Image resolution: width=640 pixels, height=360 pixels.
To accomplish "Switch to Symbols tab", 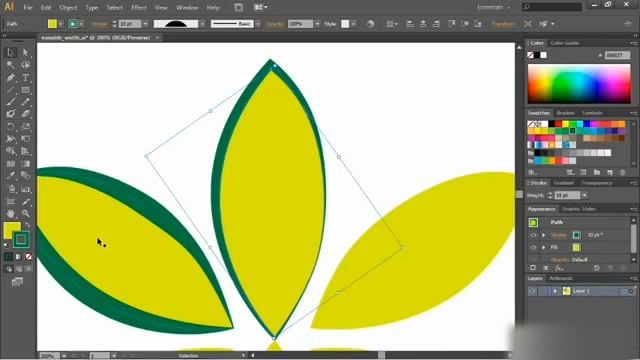I will click(592, 113).
